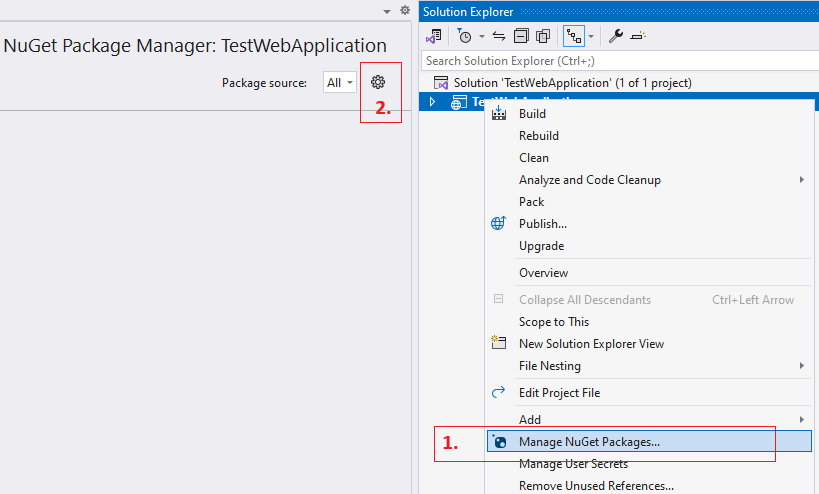Click Preview Selected Items icon
This screenshot has width=819, height=494.
click(638, 36)
